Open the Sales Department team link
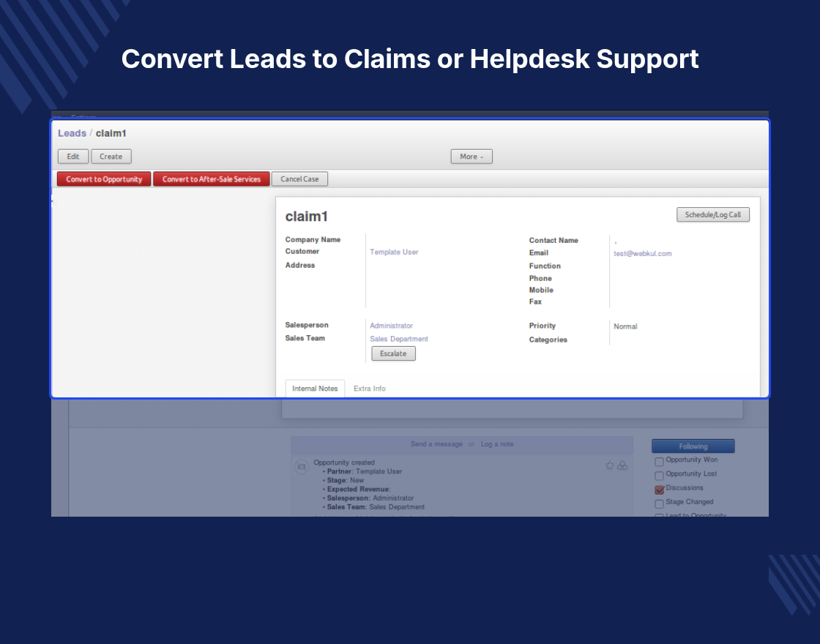Viewport: 820px width, 644px height. pyautogui.click(x=398, y=339)
